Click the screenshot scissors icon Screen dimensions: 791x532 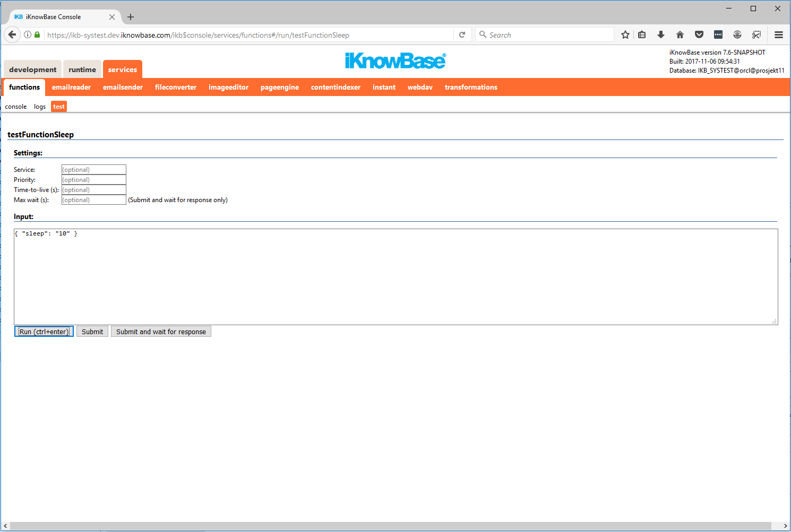click(x=756, y=35)
